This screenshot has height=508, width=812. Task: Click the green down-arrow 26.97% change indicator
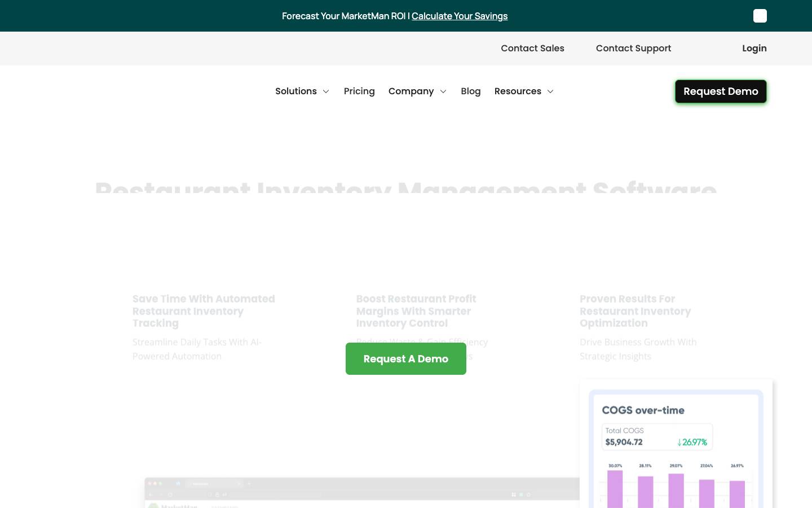(x=692, y=442)
